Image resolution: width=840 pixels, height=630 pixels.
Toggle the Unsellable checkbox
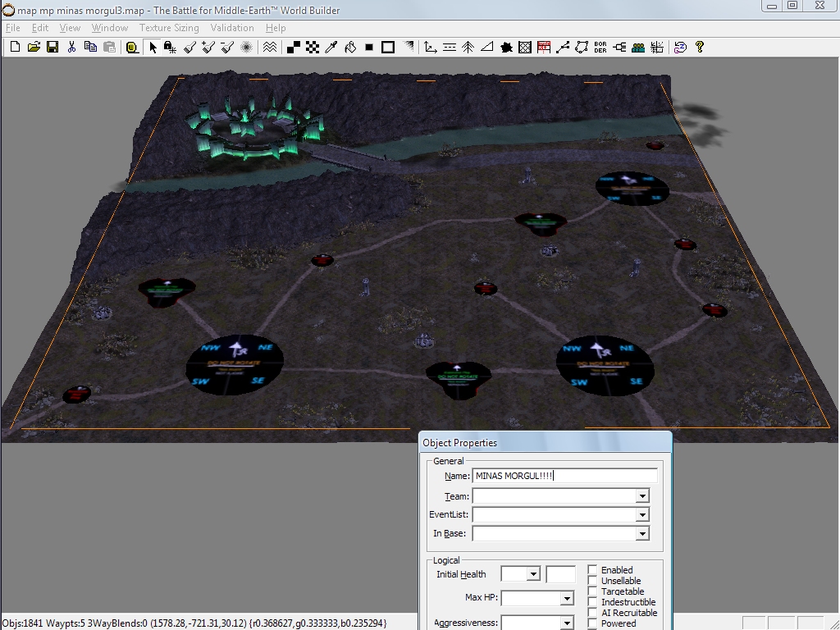coord(592,580)
